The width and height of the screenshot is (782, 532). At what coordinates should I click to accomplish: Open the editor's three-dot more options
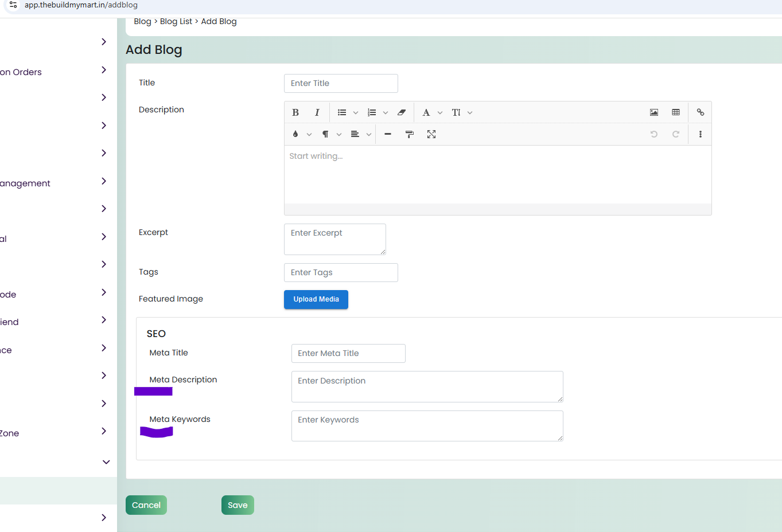click(x=701, y=134)
